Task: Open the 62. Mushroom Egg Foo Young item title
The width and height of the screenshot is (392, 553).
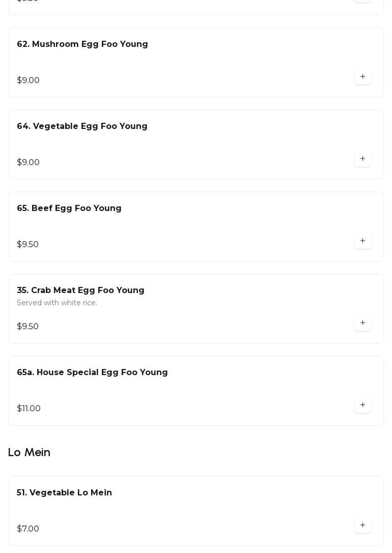Action: point(82,44)
